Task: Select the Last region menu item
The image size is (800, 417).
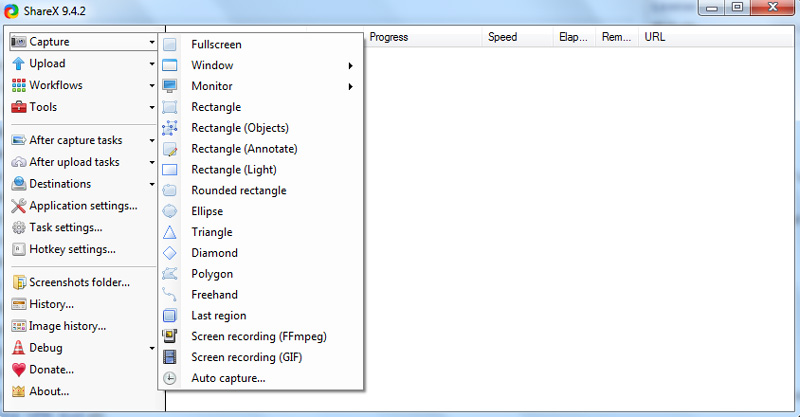Action: (218, 315)
